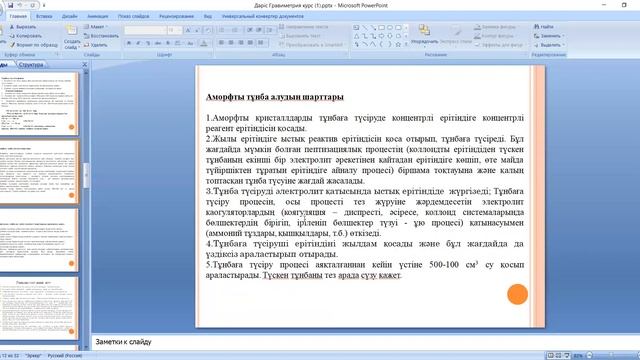
Task: Select the rectangle shape in shapes gallery
Action: (x=381, y=28)
